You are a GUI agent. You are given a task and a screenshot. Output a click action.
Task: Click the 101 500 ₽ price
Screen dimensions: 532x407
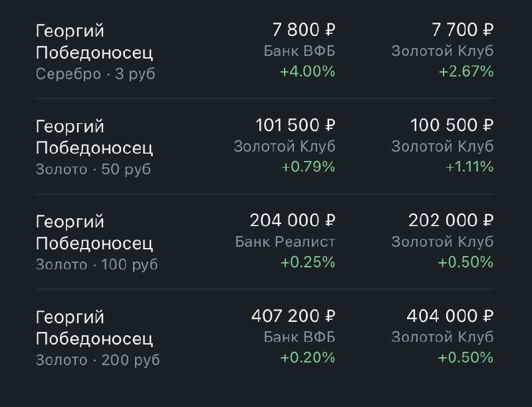295,125
